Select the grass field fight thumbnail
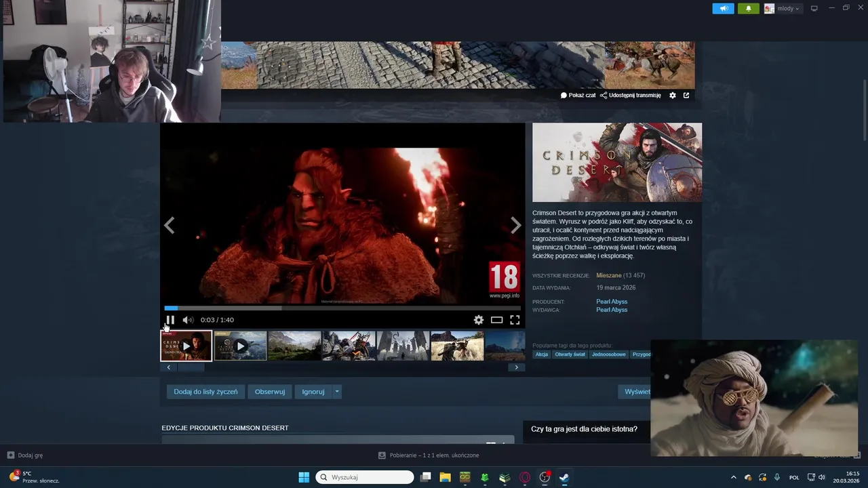 click(457, 346)
